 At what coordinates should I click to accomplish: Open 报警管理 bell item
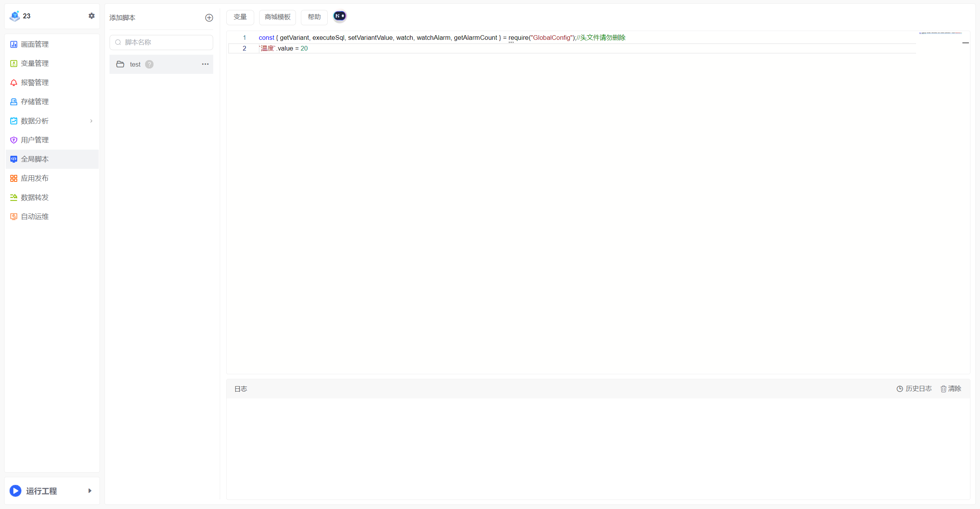(x=34, y=83)
